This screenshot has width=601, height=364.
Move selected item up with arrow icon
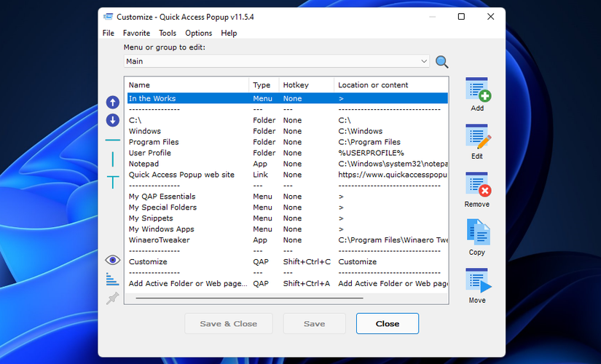pos(113,103)
